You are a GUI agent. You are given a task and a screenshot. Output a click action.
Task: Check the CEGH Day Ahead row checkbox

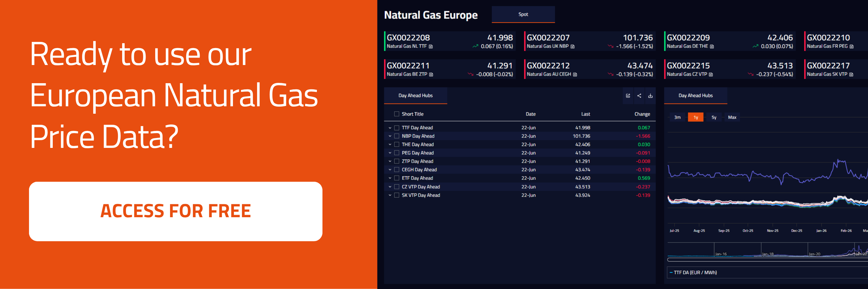tap(397, 170)
